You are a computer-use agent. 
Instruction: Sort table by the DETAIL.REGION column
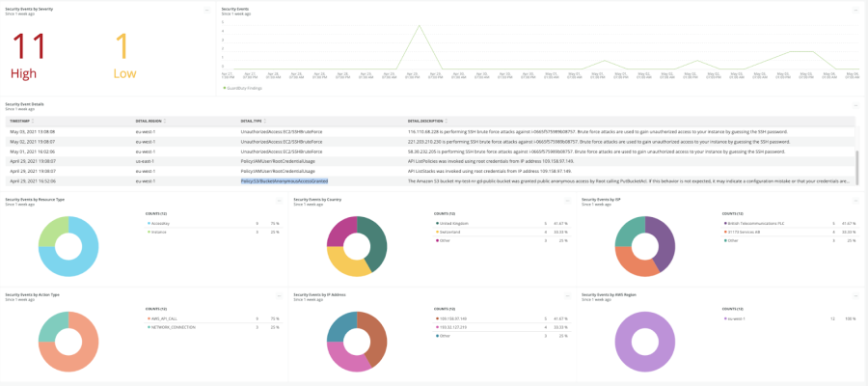(150, 121)
